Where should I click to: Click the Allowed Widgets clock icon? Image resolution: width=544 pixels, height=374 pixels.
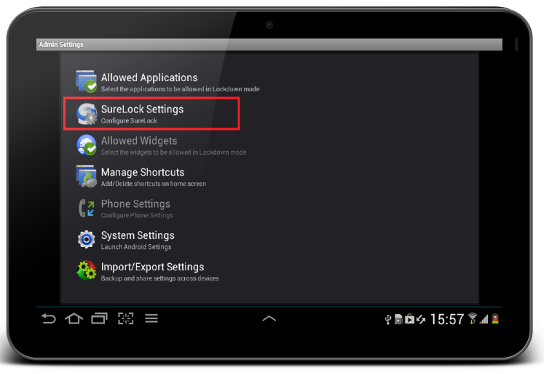point(86,145)
